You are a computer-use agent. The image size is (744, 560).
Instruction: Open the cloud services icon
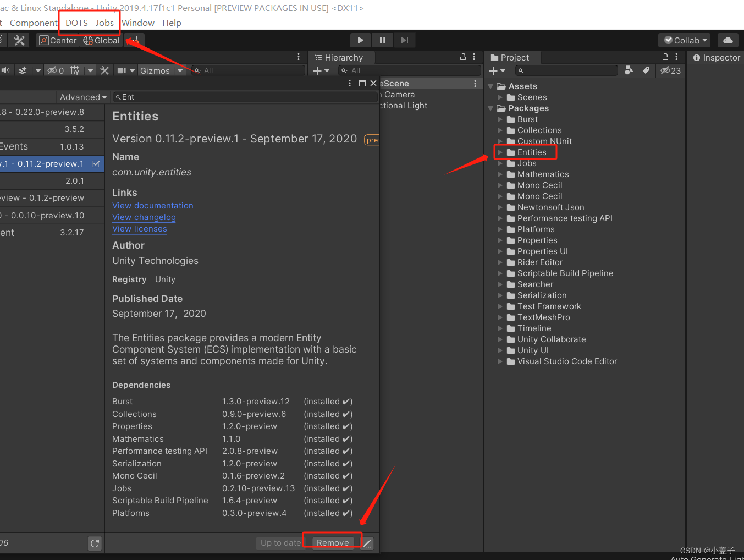pyautogui.click(x=728, y=40)
